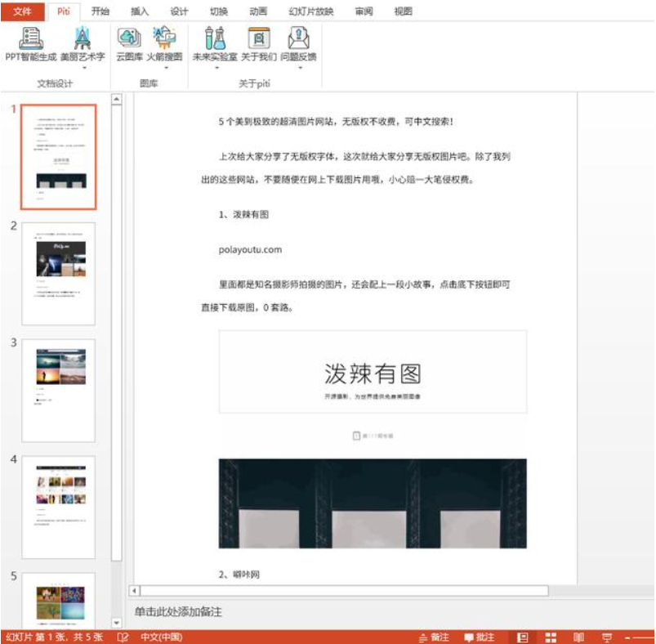Select slide 5 thumbnail

(59, 600)
